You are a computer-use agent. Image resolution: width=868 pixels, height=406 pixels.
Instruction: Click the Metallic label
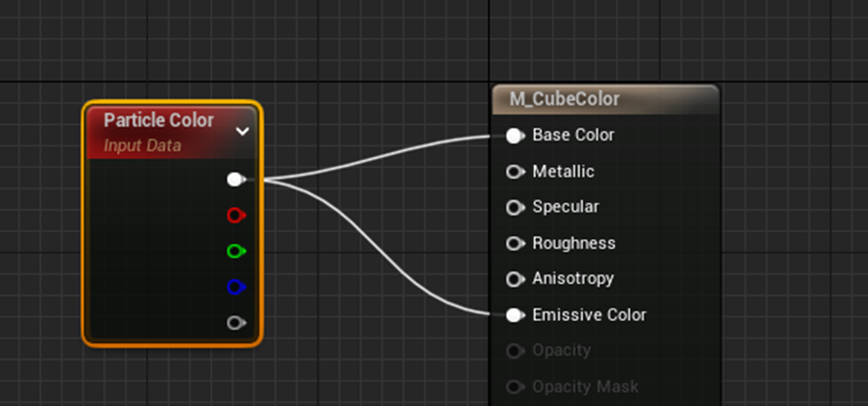[x=563, y=172]
